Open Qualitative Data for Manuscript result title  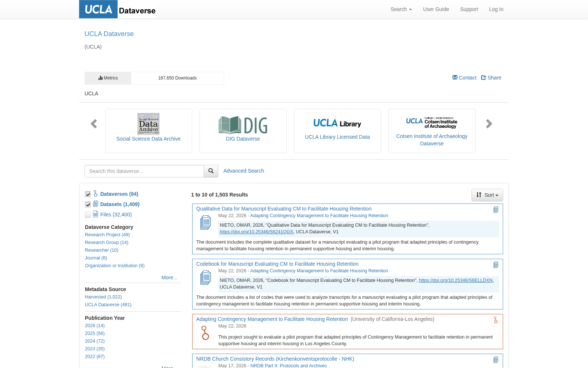point(284,209)
